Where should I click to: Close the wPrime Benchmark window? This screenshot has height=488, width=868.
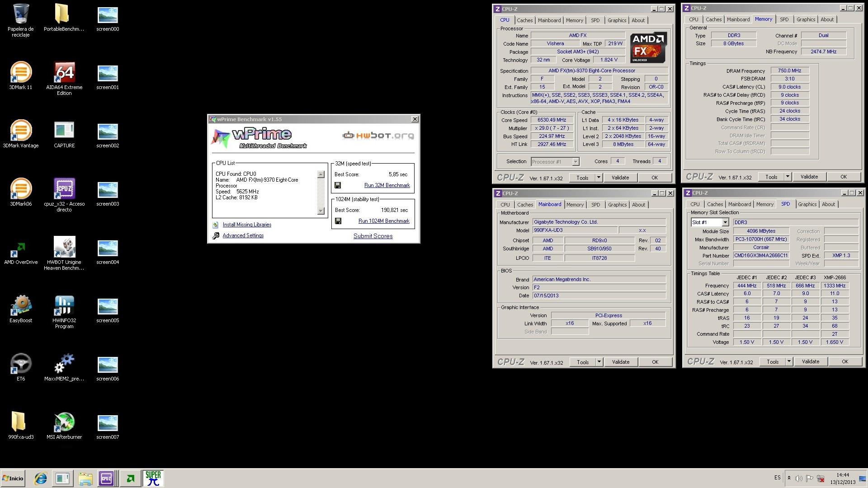[x=415, y=119]
